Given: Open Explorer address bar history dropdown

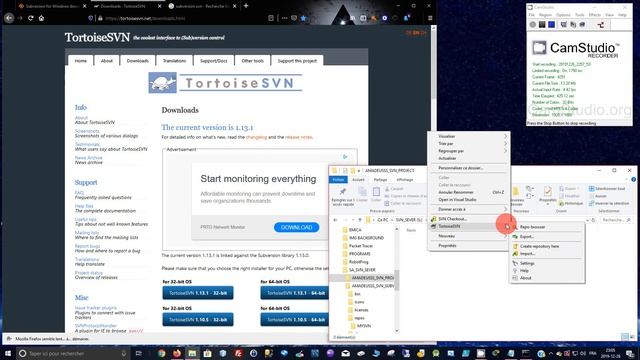Looking at the screenshot, I should (588, 220).
